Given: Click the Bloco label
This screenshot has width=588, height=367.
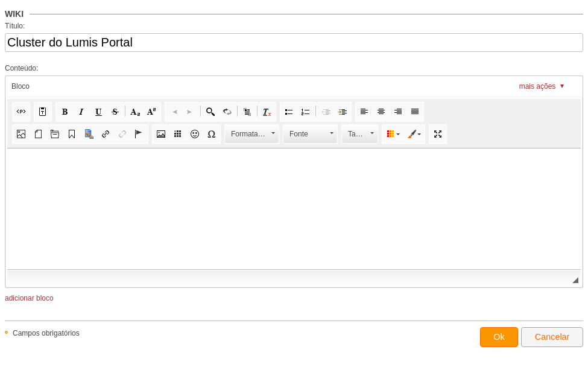Looking at the screenshot, I should (21, 86).
